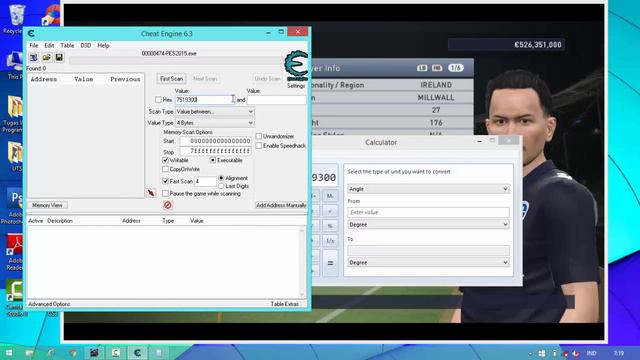Click the red circle clear list icon

(x=167, y=205)
